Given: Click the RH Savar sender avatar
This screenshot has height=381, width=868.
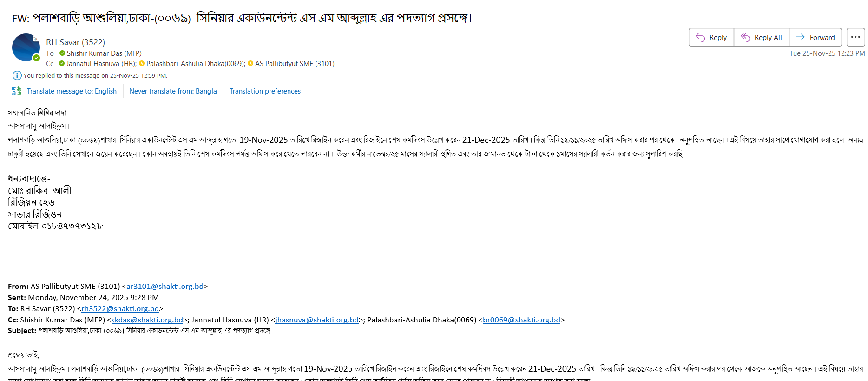Looking at the screenshot, I should pos(26,47).
